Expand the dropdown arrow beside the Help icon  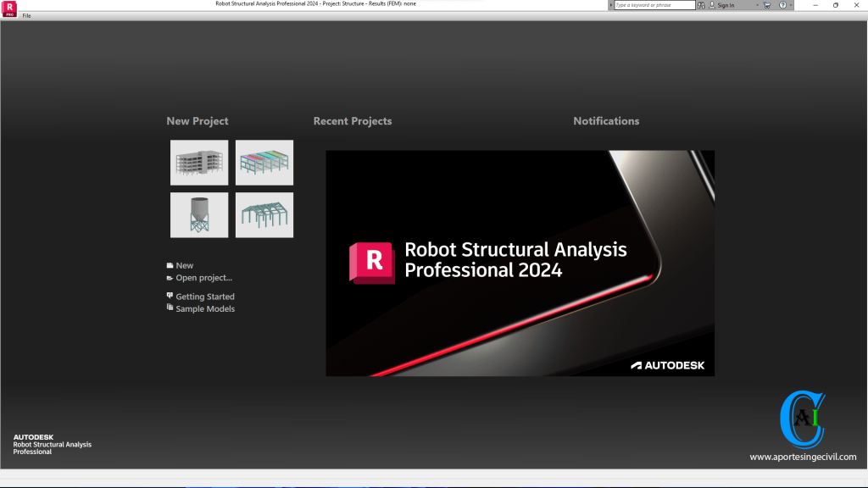click(790, 5)
